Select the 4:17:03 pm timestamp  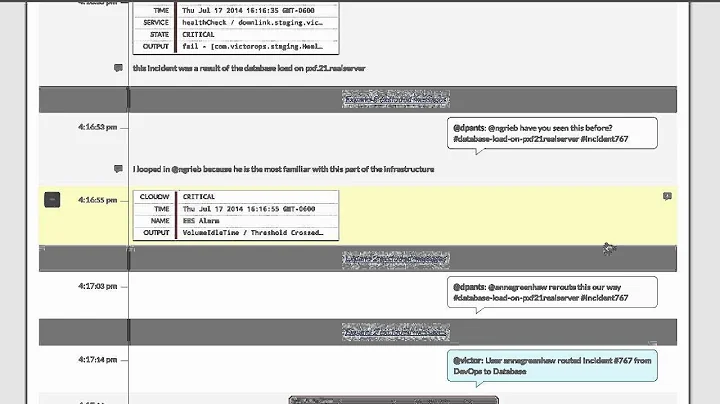point(97,286)
